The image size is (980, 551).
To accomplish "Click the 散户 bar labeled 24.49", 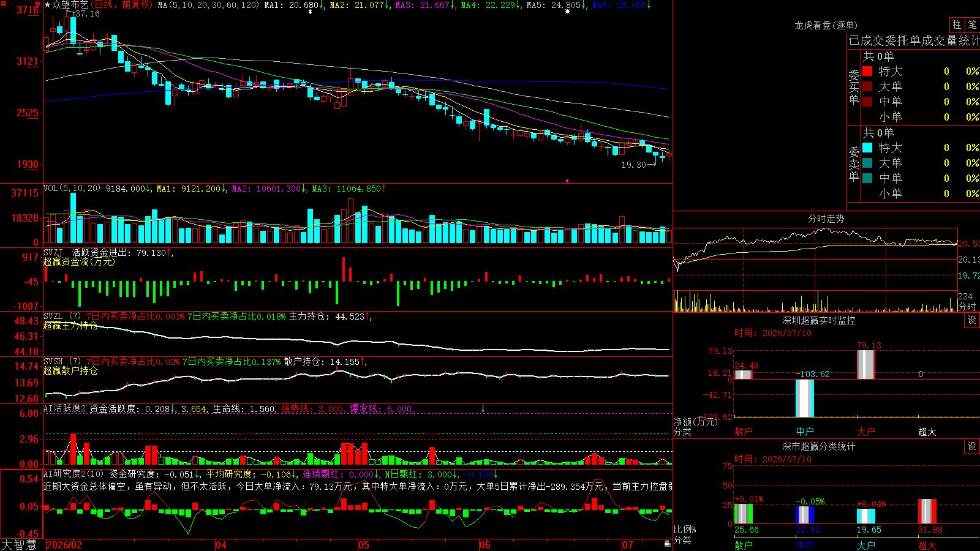I will tap(744, 375).
